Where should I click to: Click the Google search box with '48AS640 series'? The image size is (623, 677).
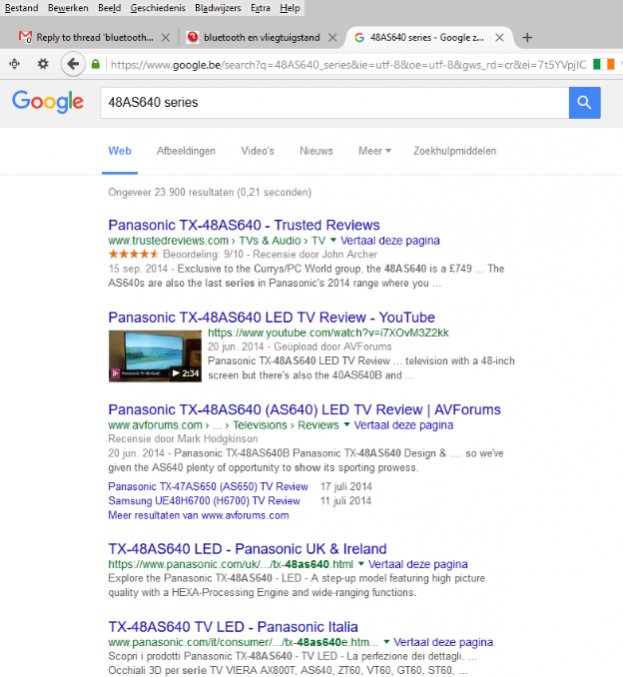(x=335, y=103)
